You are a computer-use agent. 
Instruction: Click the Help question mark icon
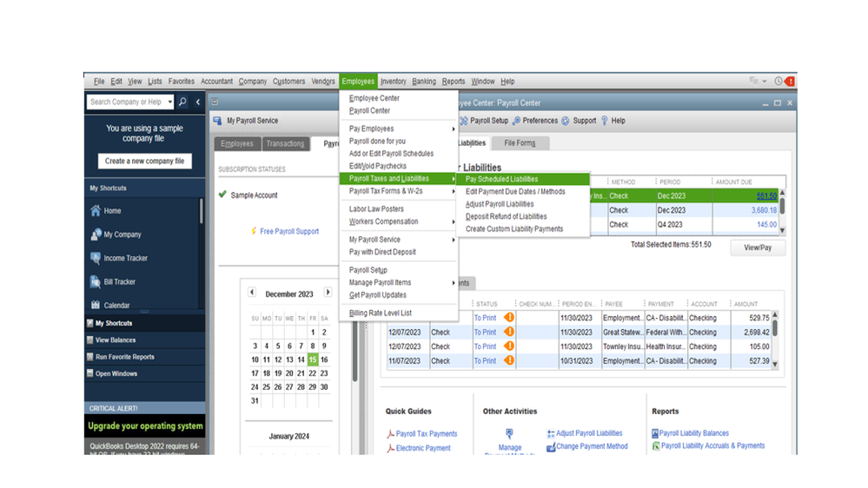tap(605, 121)
